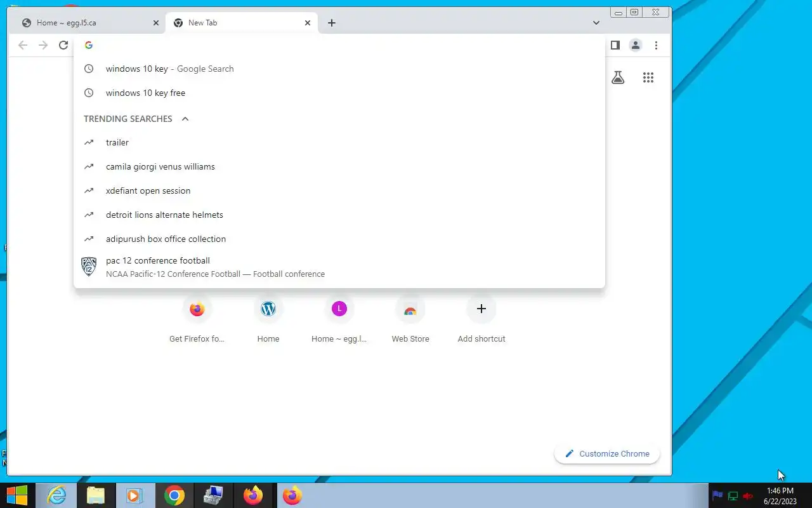Open the WordPress Home shortcut tile
This screenshot has width=812, height=508.
click(x=268, y=319)
